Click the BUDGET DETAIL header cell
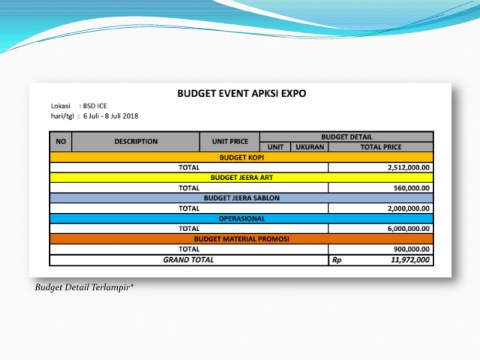The height and width of the screenshot is (360, 480). click(x=347, y=137)
